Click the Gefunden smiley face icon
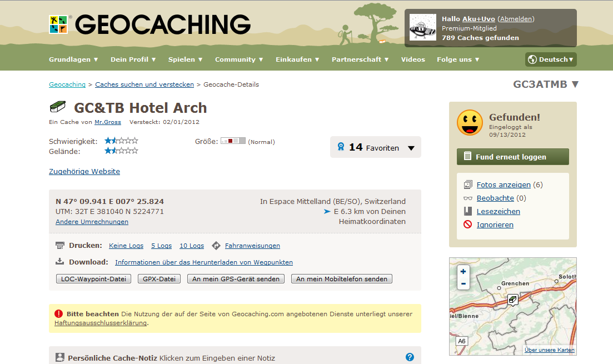 click(470, 122)
